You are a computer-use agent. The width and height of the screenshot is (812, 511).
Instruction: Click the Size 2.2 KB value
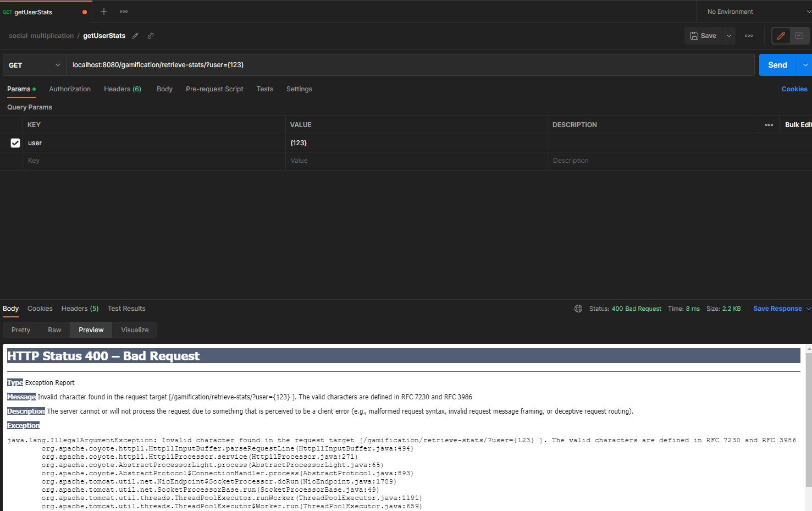[x=731, y=309]
